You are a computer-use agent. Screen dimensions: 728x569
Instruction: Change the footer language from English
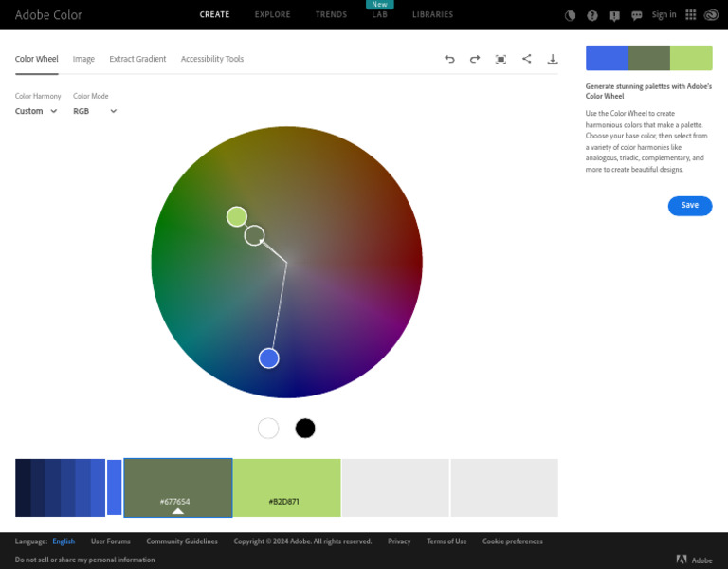(64, 541)
